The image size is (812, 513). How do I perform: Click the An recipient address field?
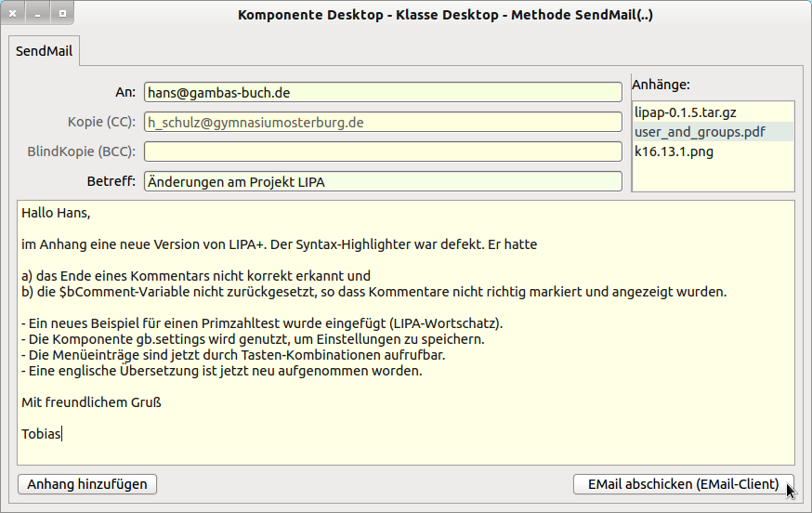[383, 93]
